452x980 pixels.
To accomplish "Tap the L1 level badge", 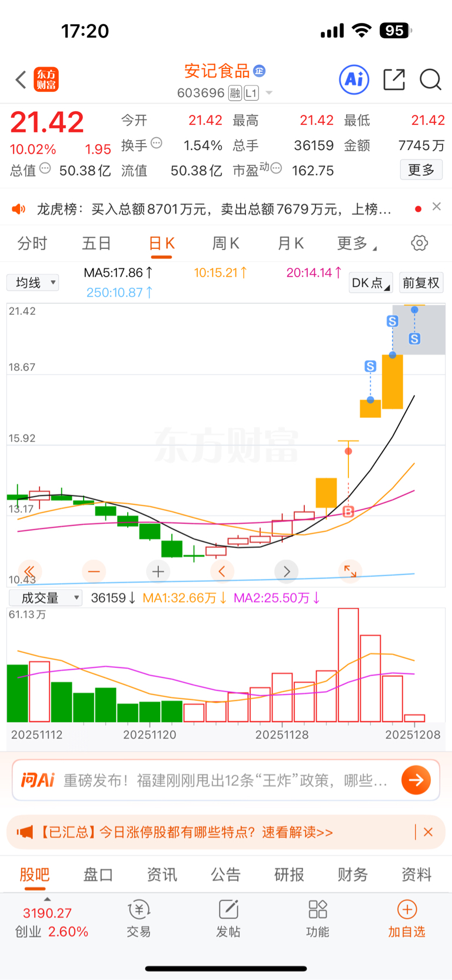I will pyautogui.click(x=251, y=93).
